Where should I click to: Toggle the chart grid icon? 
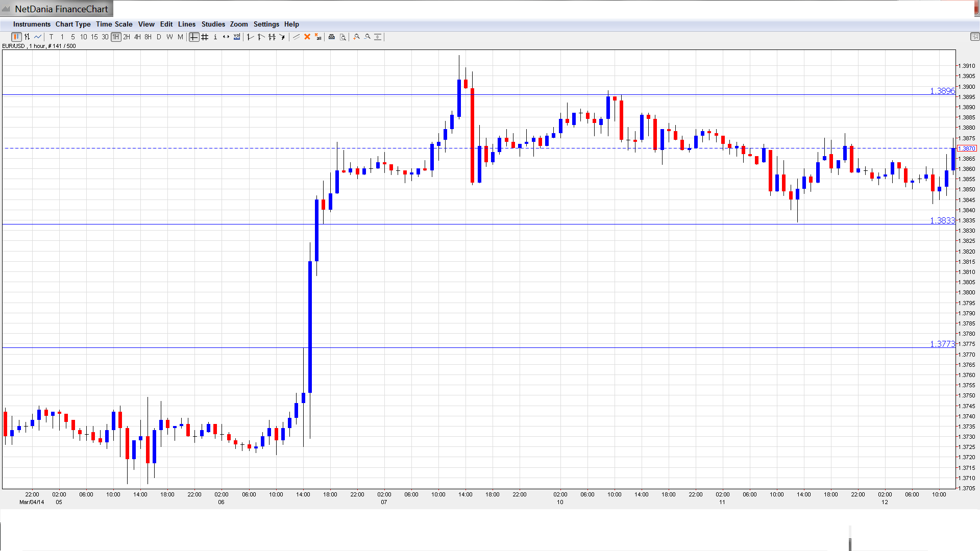(205, 37)
